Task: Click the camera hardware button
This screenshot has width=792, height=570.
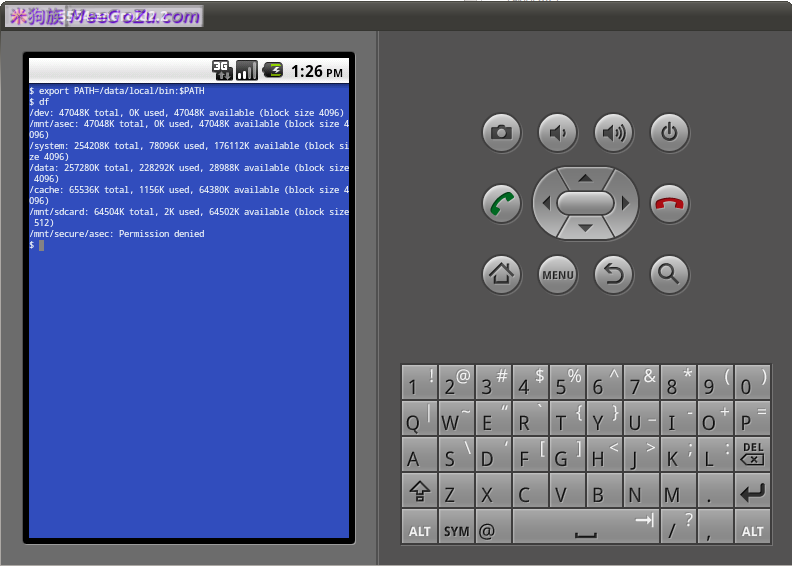Action: pos(501,133)
